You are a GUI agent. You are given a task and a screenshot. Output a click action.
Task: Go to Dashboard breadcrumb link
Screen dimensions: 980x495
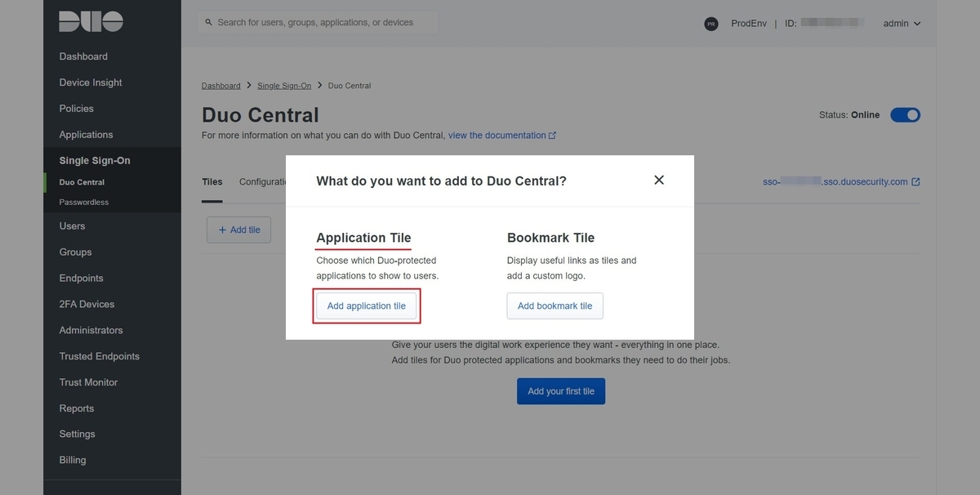[x=220, y=86]
